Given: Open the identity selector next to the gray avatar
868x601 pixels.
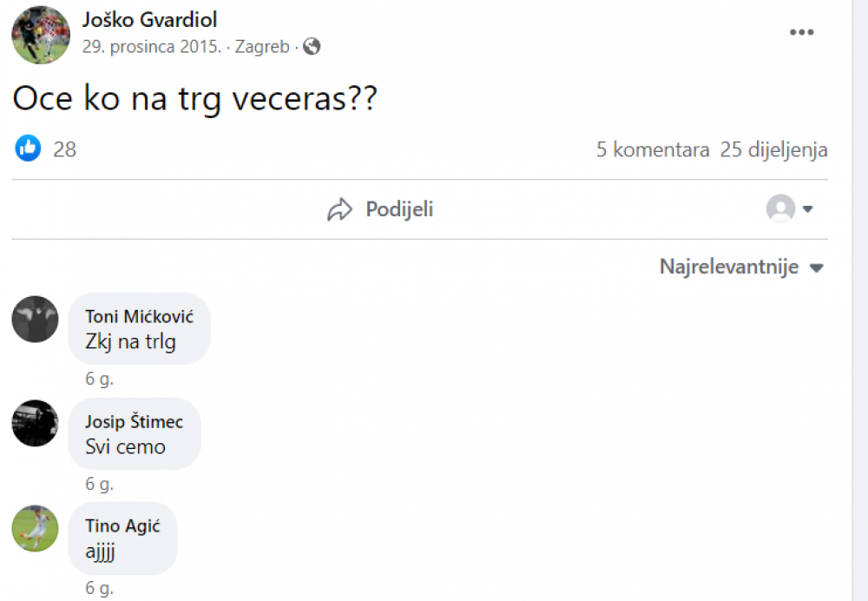Looking at the screenshot, I should [x=807, y=208].
